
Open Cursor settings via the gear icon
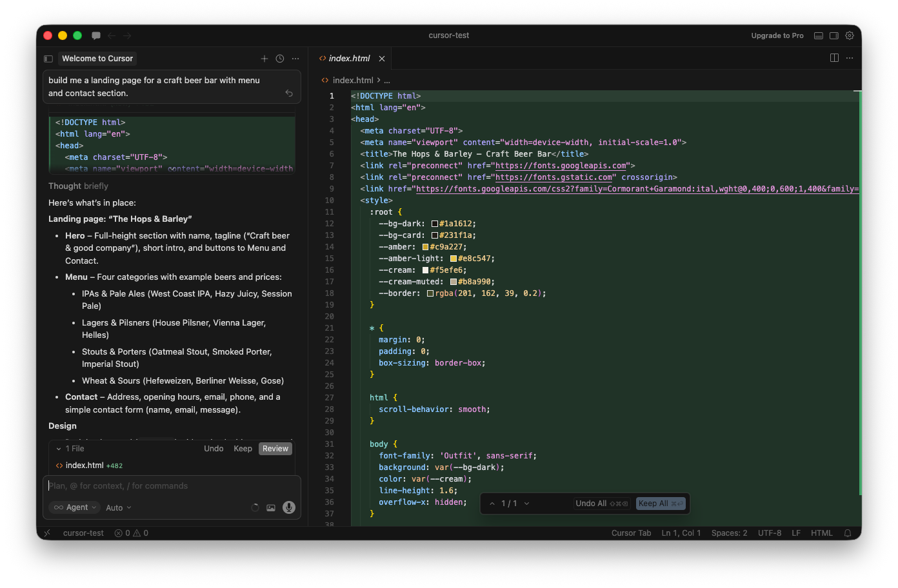tap(850, 35)
